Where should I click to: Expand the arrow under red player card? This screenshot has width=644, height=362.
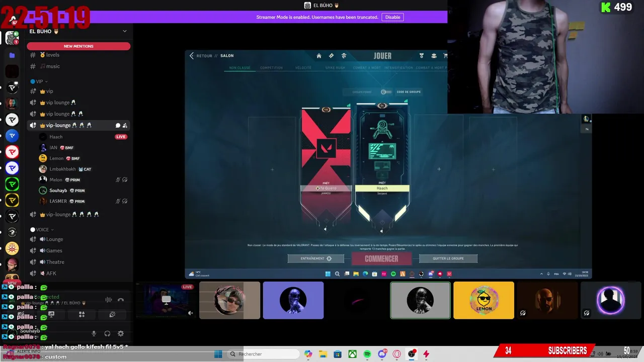point(325,229)
